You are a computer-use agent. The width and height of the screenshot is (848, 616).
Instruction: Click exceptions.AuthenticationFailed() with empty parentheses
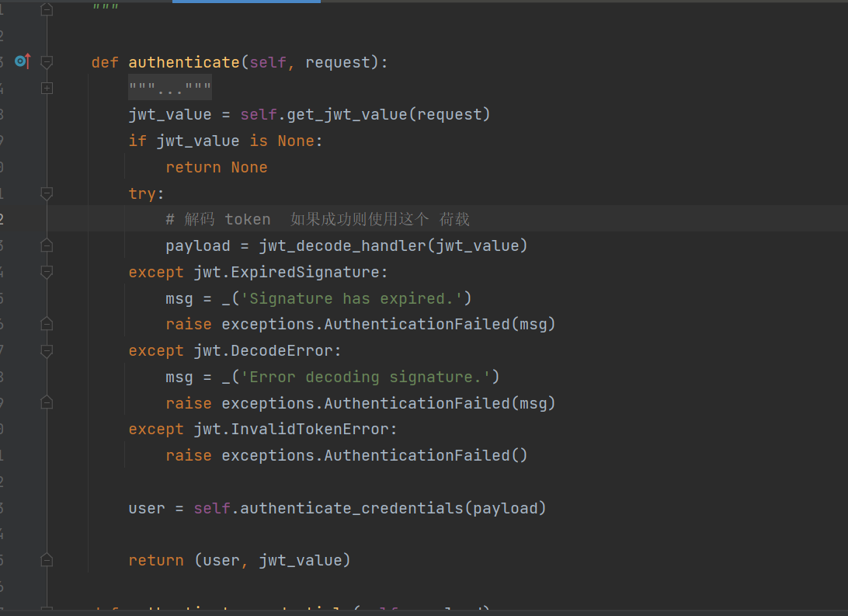coord(374,455)
